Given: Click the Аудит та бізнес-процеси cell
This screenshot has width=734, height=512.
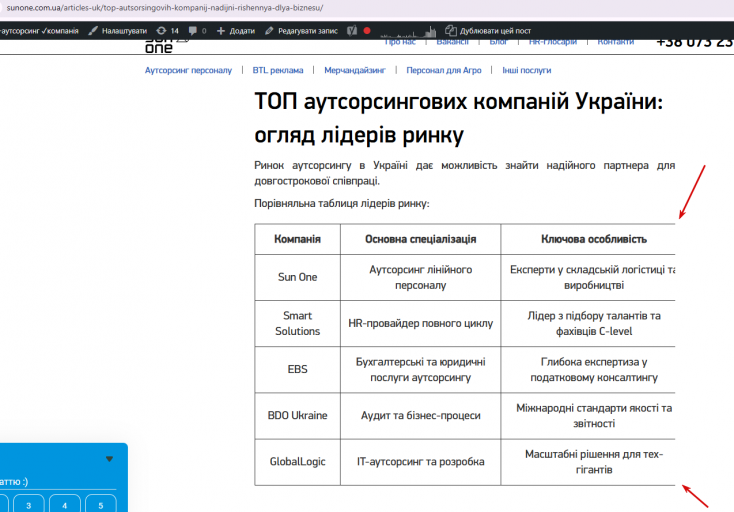Looking at the screenshot, I should tap(420, 416).
